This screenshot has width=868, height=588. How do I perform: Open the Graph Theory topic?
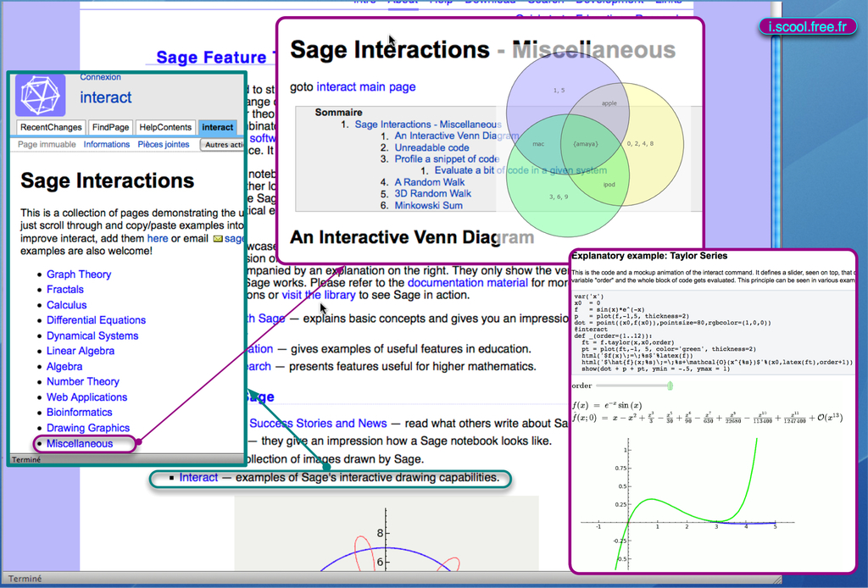(79, 275)
